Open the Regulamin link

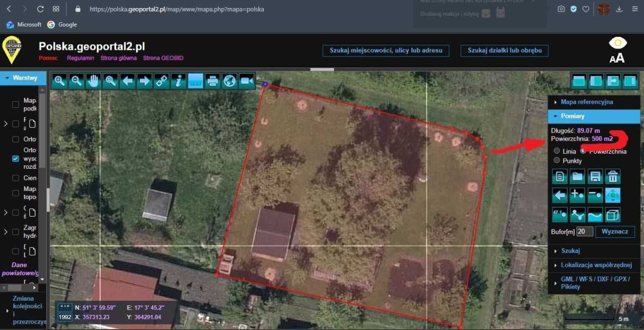point(80,58)
